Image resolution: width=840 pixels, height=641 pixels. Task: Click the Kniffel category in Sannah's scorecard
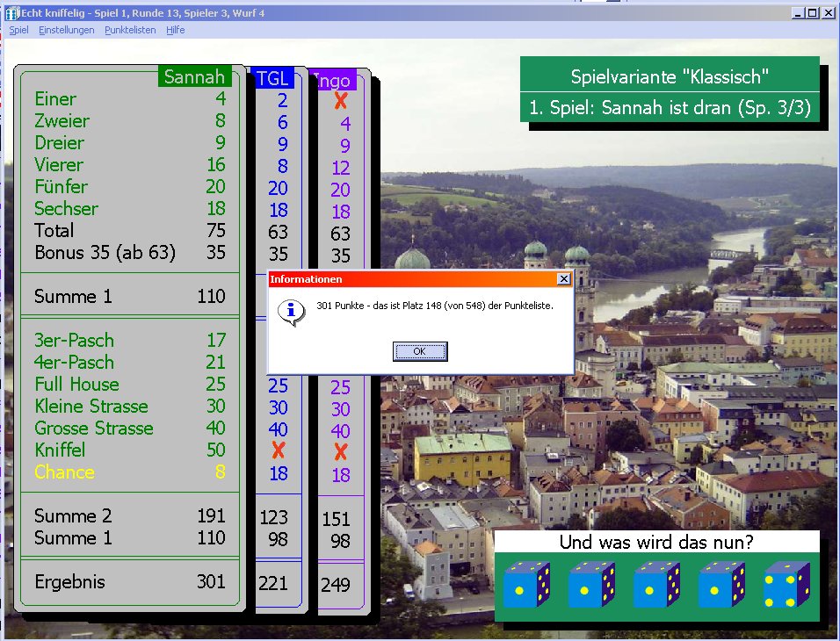60,450
